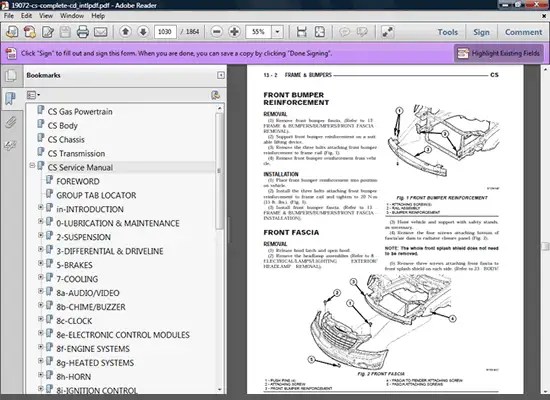The width and height of the screenshot is (550, 400).
Task: Select the CS Transmission bookmark
Action: tap(76, 154)
